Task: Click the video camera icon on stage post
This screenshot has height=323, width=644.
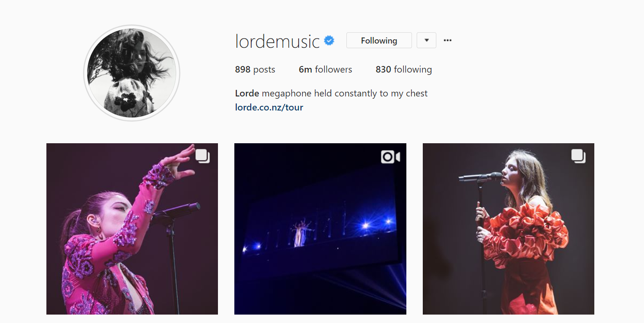Action: (x=390, y=157)
